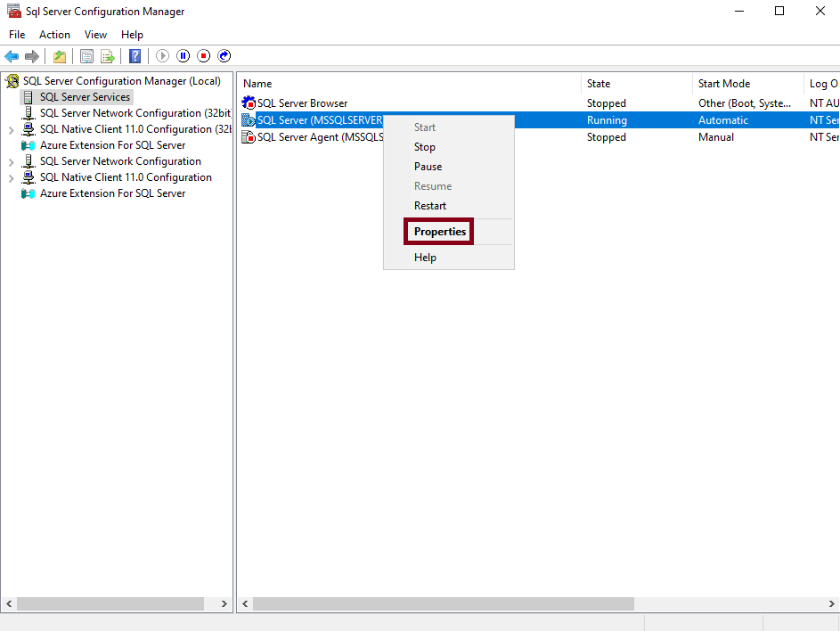The image size is (840, 631).
Task: Click the SQL Server (MSSQLSERVER) row icon
Action: tap(249, 119)
